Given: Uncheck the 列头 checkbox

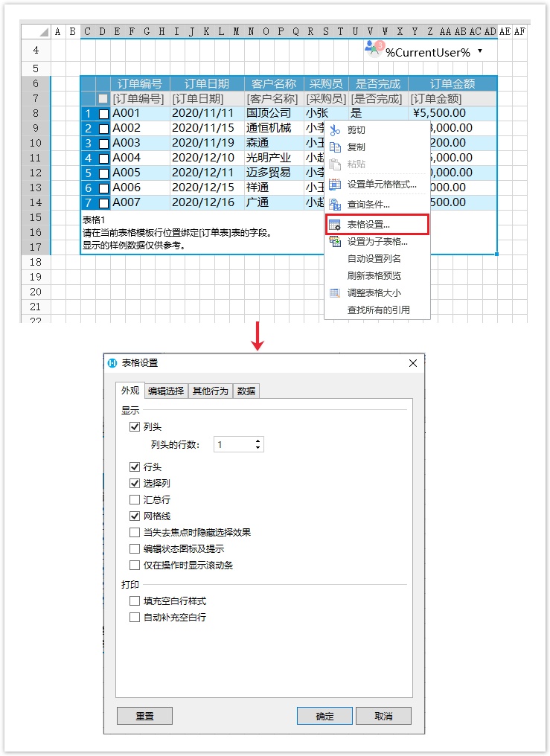Looking at the screenshot, I should 135,427.
